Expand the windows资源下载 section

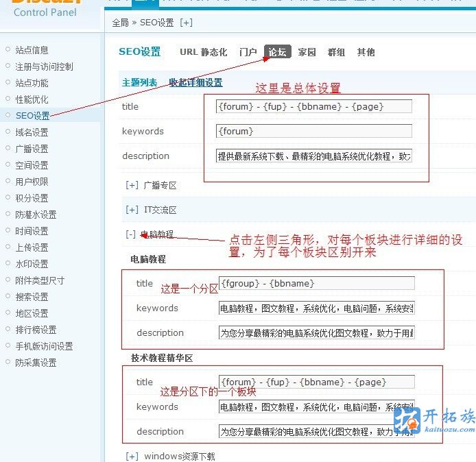pos(132,457)
